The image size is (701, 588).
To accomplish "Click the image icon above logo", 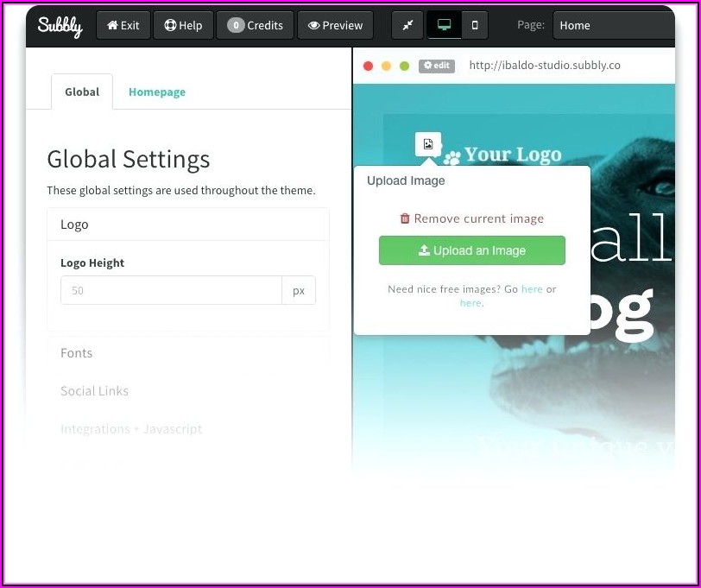I will click(x=428, y=144).
